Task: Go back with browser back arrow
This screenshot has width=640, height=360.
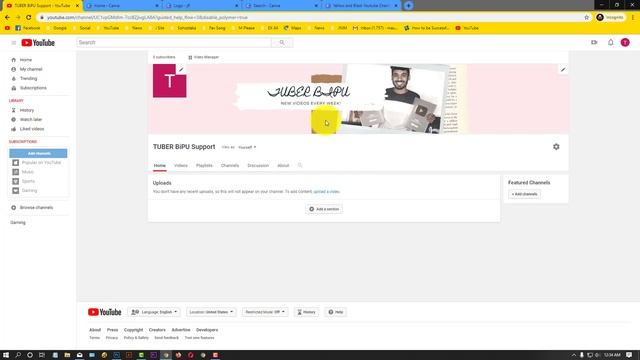Action: click(7, 18)
